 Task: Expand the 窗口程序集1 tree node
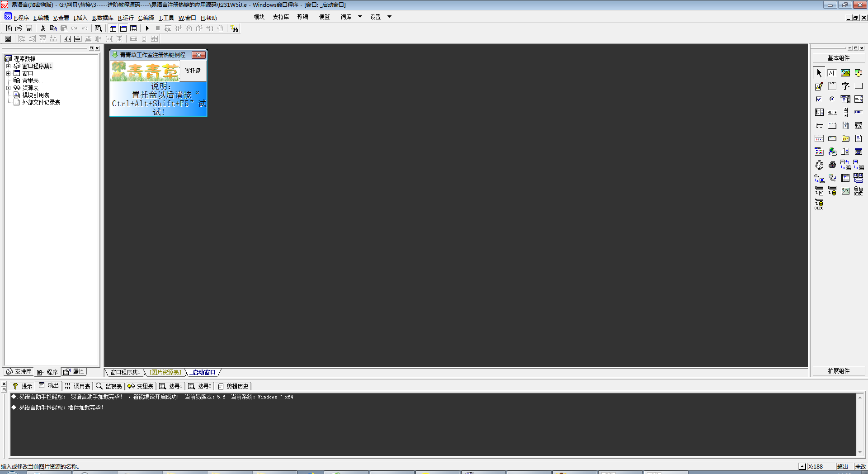(x=8, y=66)
